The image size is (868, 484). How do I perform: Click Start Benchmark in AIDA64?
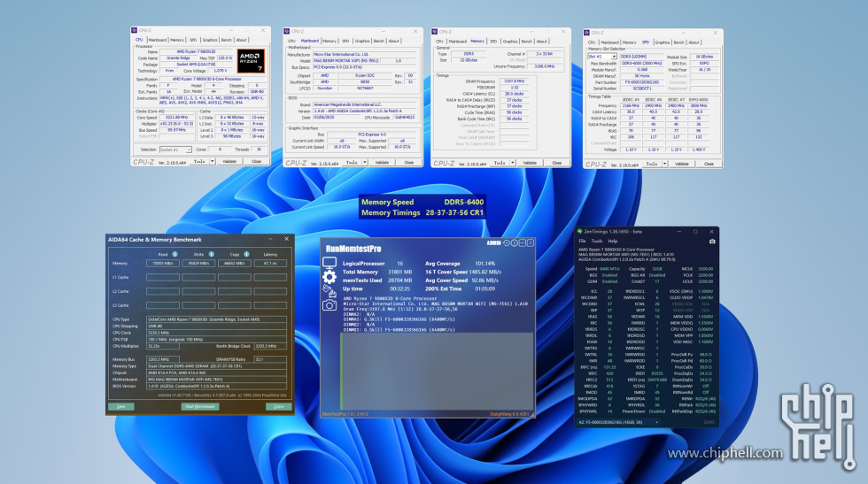pyautogui.click(x=200, y=406)
